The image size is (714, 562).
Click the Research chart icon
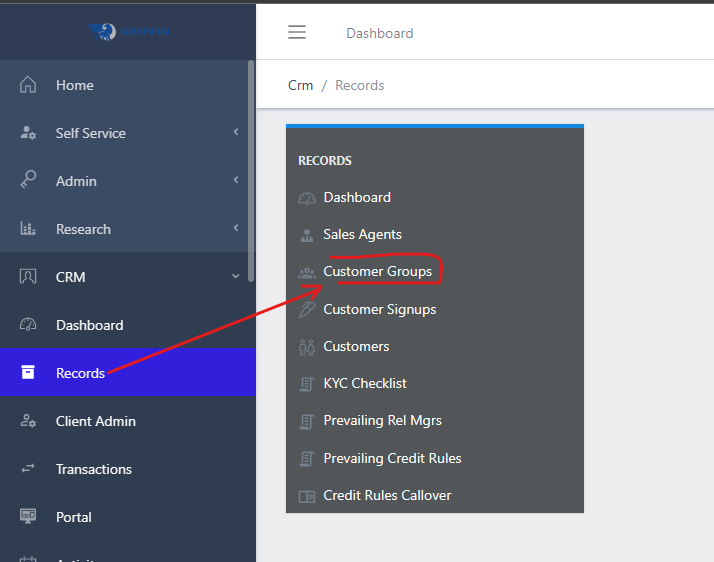[28, 229]
